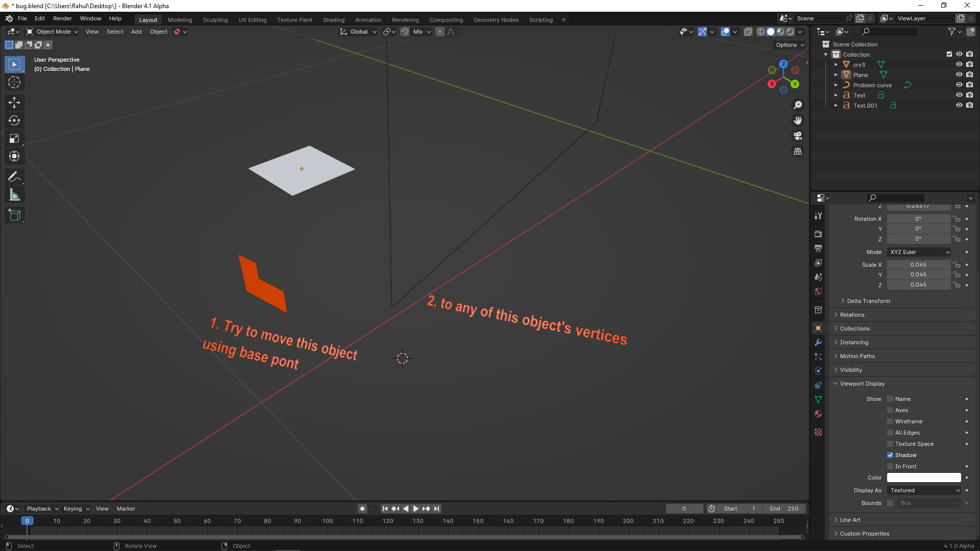Uncheck the Shadow checkbox
Screen dimensions: 980x551
[890, 455]
